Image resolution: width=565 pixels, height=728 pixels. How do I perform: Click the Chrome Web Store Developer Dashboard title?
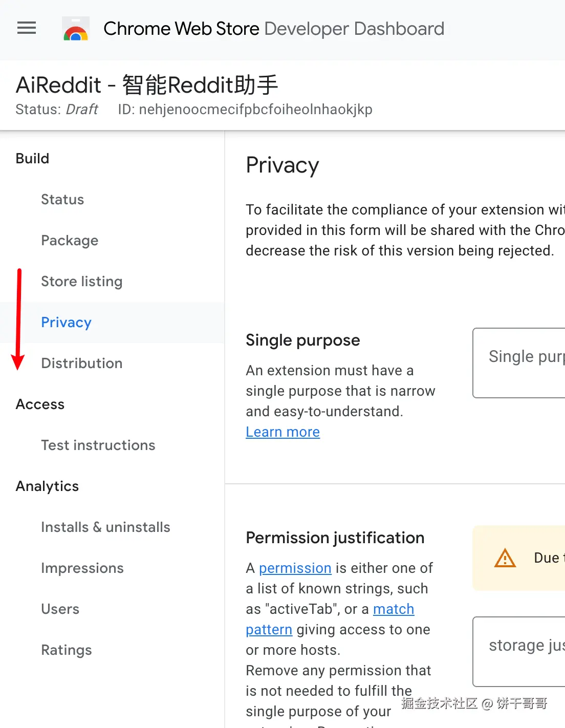tap(274, 29)
